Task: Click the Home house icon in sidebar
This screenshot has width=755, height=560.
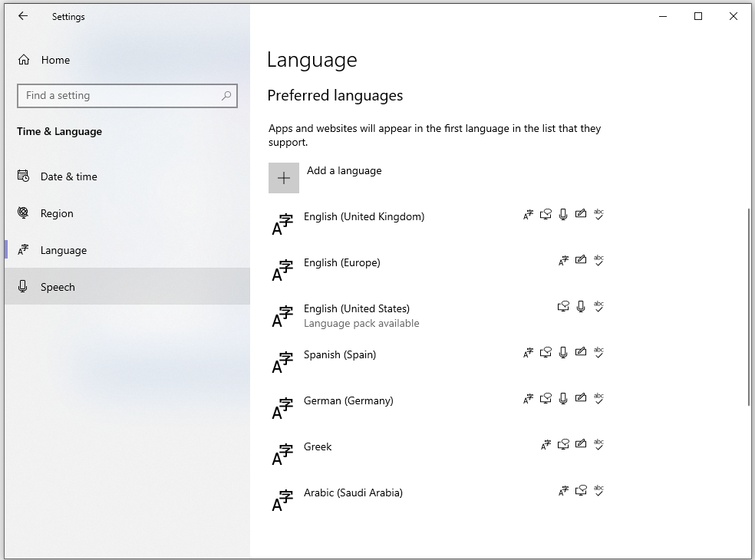Action: 24,60
